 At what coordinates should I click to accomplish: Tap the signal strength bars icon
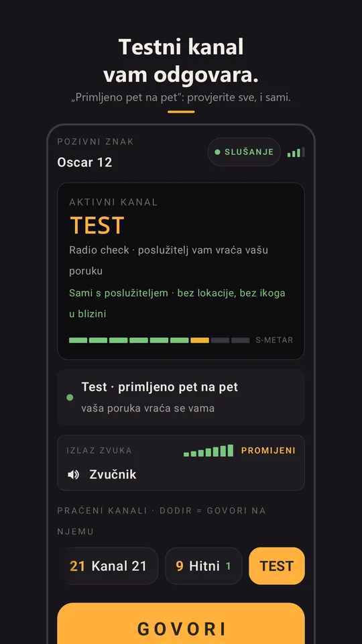coord(296,152)
